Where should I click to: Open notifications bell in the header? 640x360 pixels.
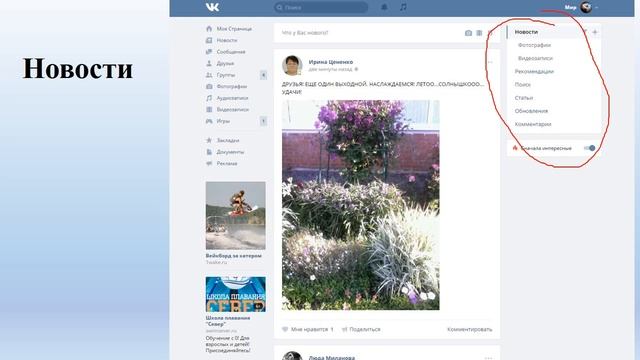(x=384, y=7)
